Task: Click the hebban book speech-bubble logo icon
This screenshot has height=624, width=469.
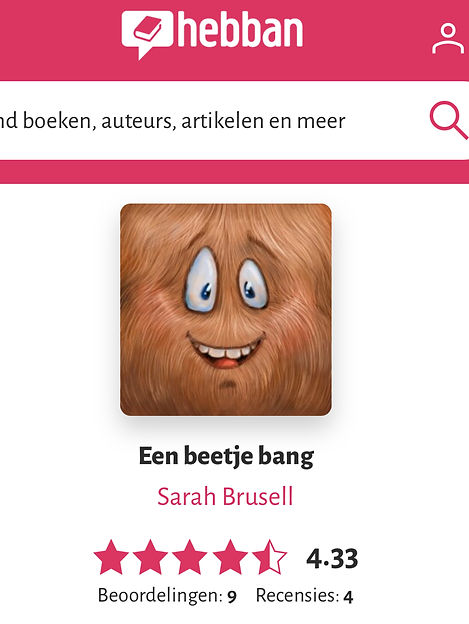Action: (x=147, y=35)
